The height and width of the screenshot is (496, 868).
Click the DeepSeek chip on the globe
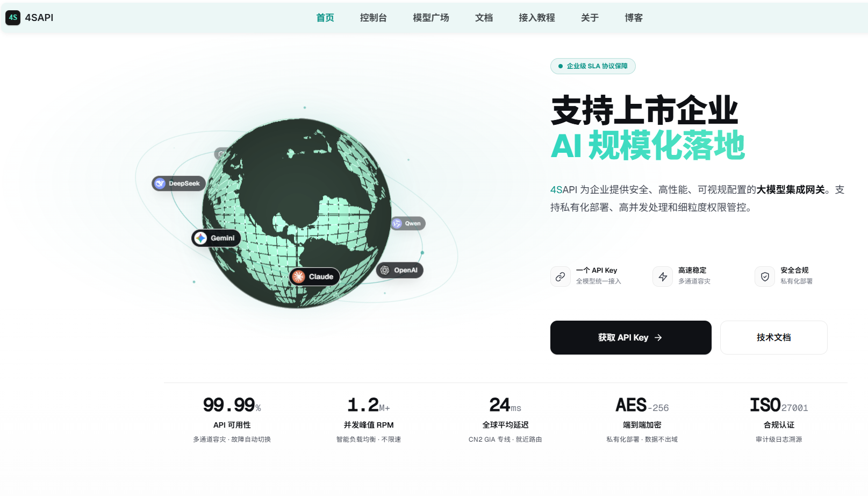click(x=179, y=183)
